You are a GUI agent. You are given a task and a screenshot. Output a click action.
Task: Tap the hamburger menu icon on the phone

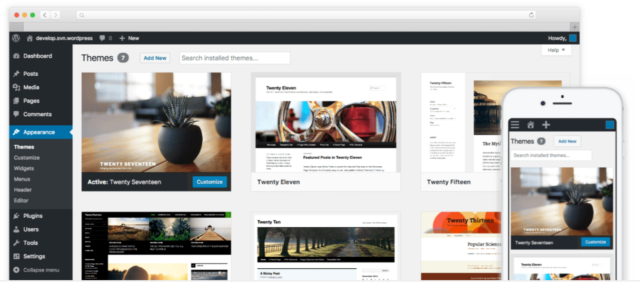pos(515,125)
